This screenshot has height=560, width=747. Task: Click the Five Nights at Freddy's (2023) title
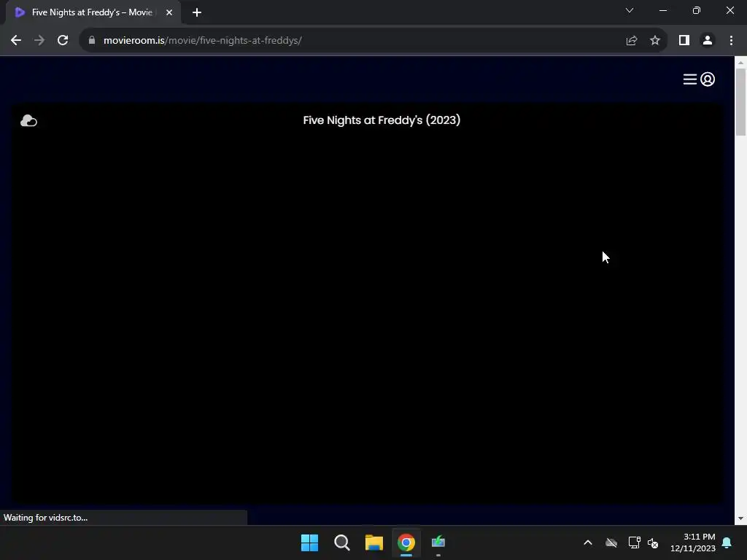(x=382, y=120)
